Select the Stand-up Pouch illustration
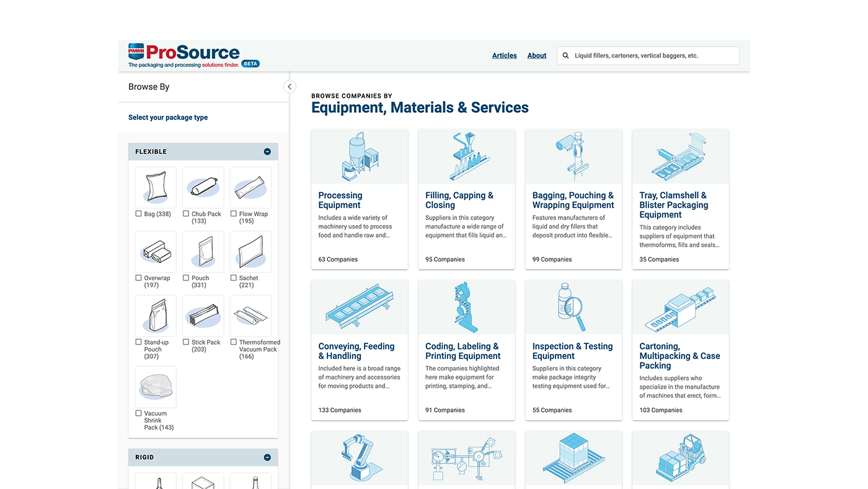 click(x=156, y=316)
